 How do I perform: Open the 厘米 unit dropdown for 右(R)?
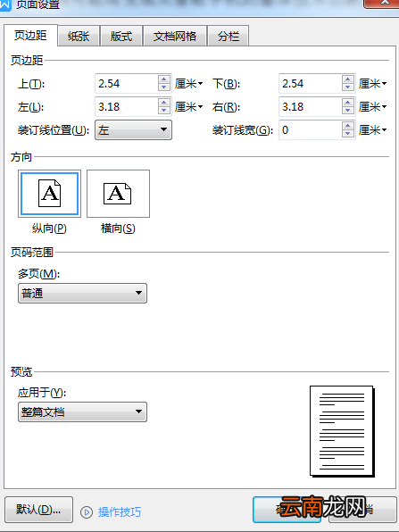point(373,107)
